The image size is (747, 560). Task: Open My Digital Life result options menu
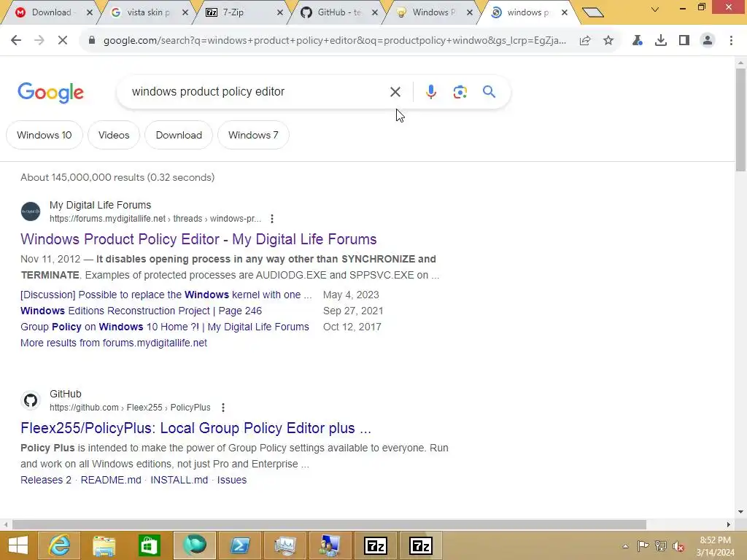tap(271, 219)
